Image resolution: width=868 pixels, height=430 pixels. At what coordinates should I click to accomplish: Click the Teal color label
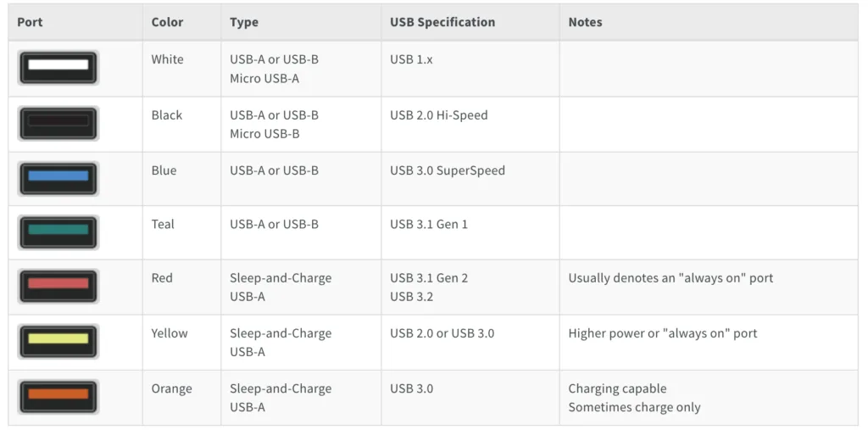pos(163,224)
